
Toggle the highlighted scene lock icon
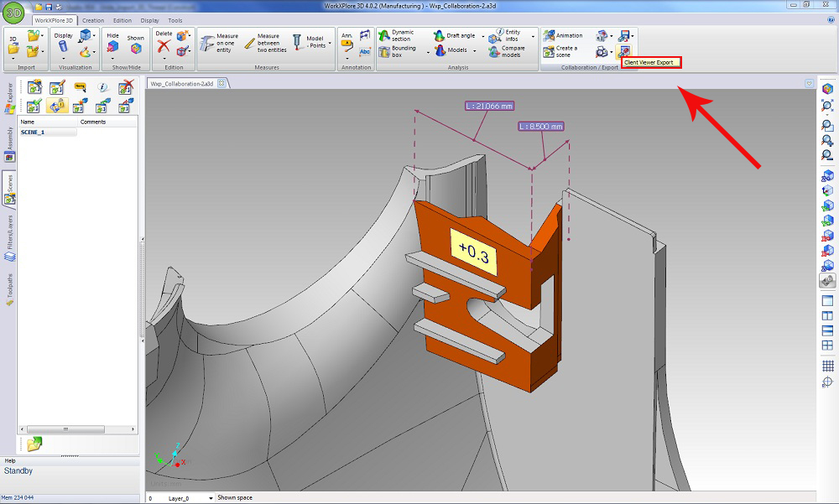[x=57, y=106]
